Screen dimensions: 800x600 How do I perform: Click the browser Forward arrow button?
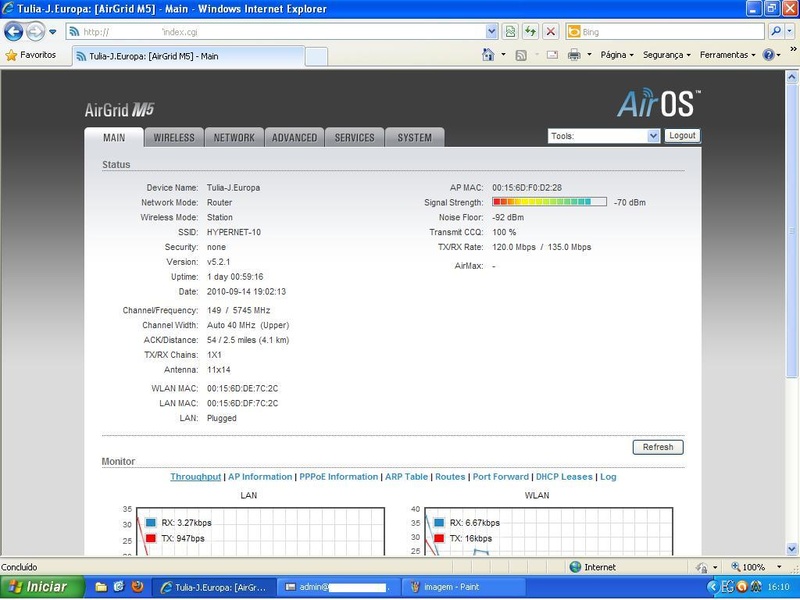tap(35, 32)
